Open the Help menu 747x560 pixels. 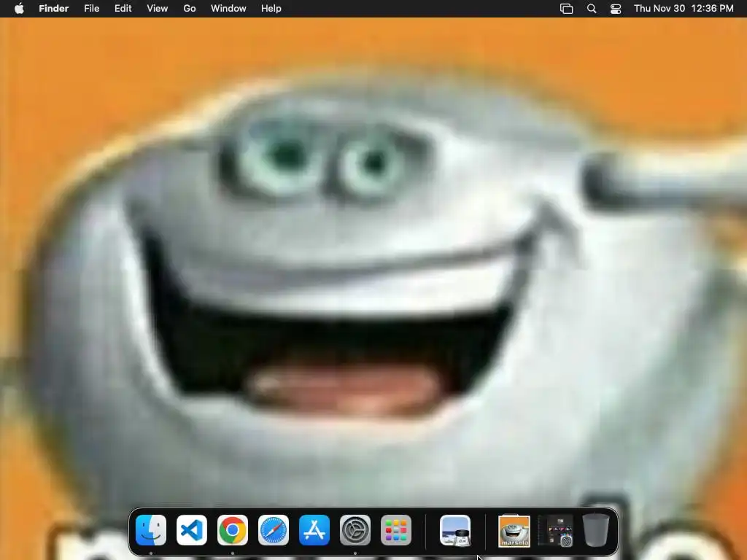pos(271,9)
